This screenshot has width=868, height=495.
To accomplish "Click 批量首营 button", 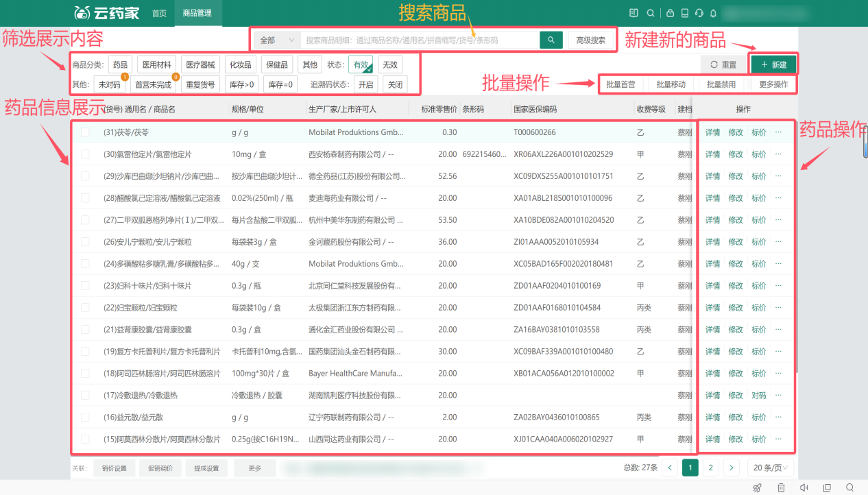I will tap(620, 84).
